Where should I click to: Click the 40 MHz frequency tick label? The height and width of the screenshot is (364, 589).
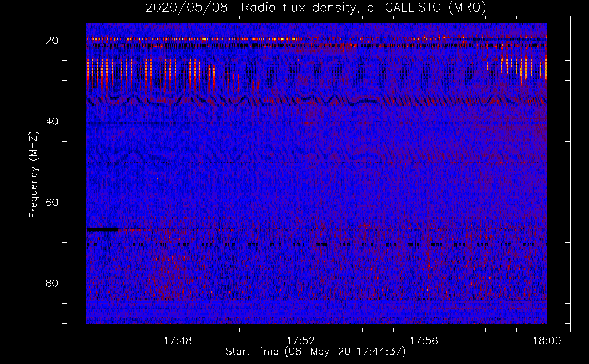[x=52, y=121]
